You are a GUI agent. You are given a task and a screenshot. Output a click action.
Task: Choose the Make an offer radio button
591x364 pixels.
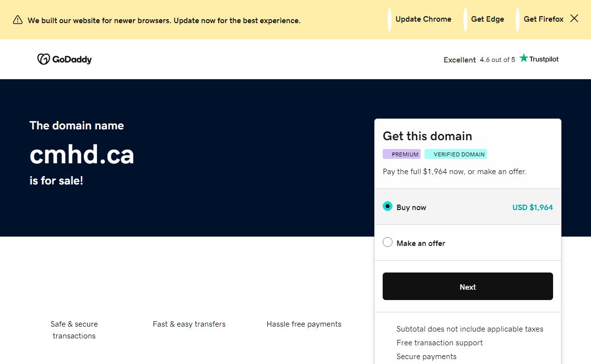tap(388, 243)
